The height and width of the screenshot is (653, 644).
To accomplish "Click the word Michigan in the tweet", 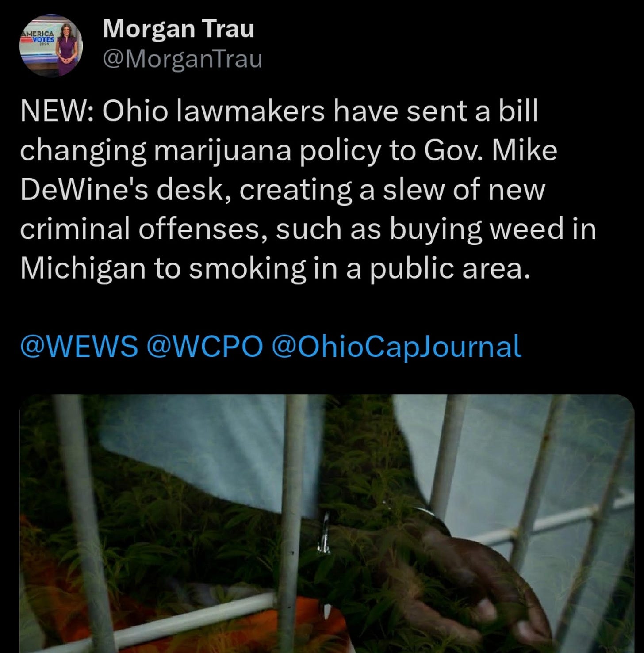I will 83,269.
